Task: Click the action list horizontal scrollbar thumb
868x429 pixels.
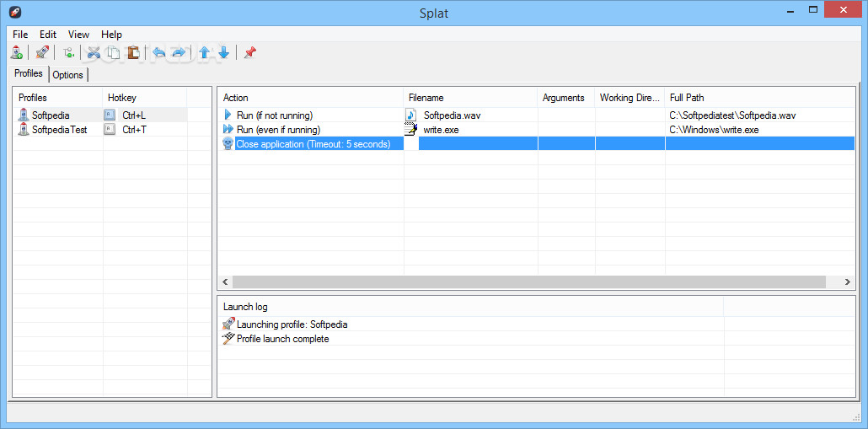Action: click(x=529, y=282)
